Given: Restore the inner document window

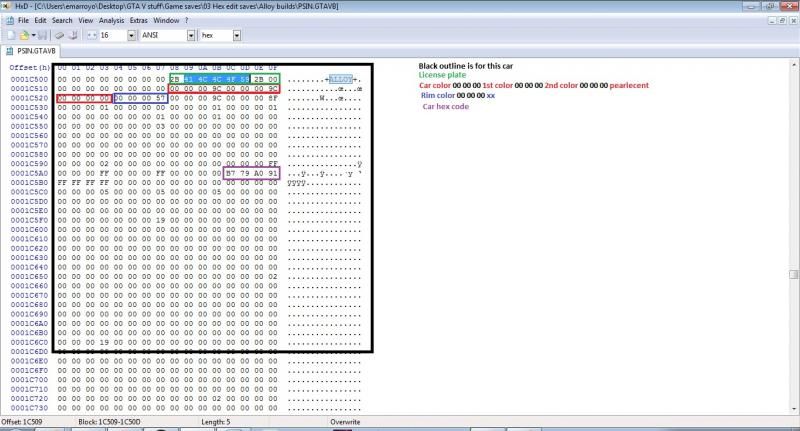Looking at the screenshot, I should coord(781,20).
